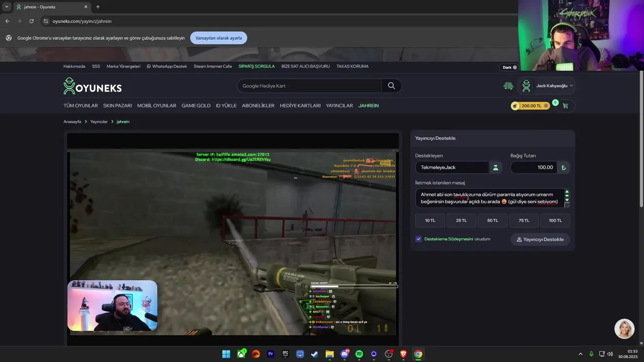Screen dimensions: 644x362
Task: Click the Anasayfa breadcrumb
Action: (x=72, y=122)
